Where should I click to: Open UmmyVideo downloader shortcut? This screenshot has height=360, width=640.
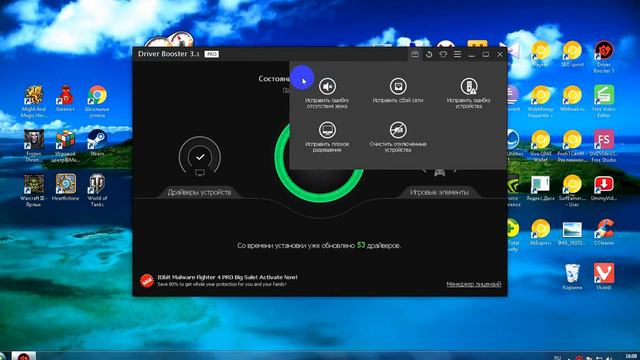(604, 188)
